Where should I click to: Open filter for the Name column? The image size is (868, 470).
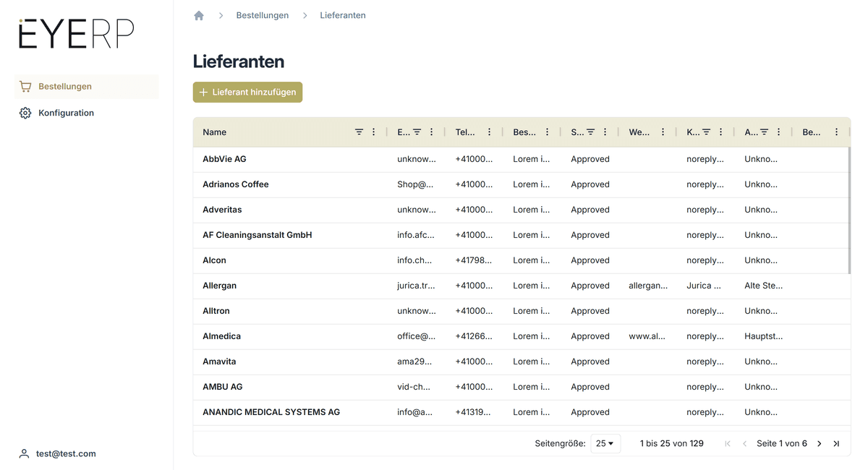tap(359, 132)
